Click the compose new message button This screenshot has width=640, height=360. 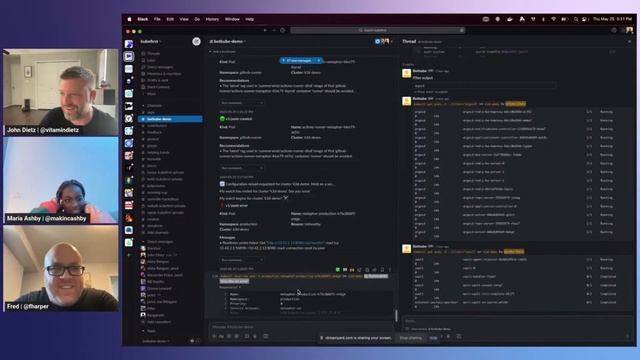(x=196, y=41)
